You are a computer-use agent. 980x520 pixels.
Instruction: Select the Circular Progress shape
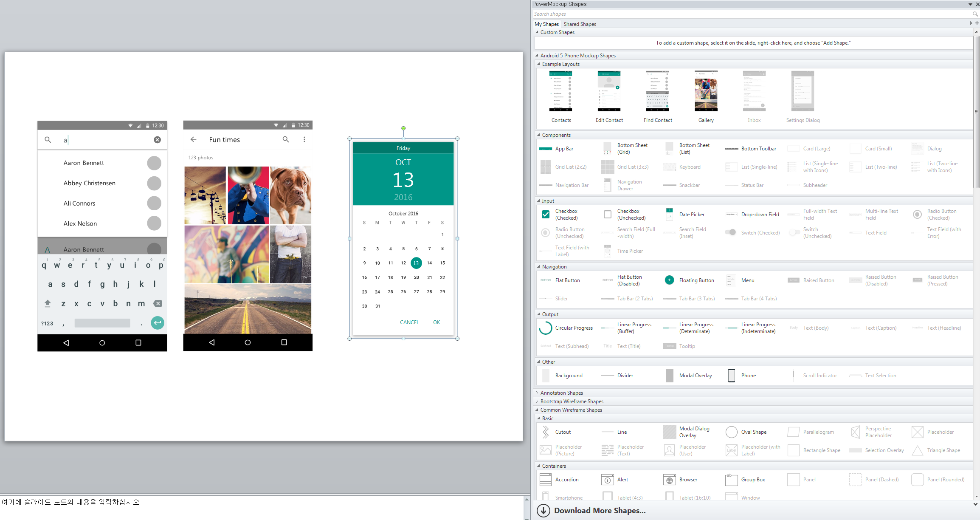click(x=566, y=328)
